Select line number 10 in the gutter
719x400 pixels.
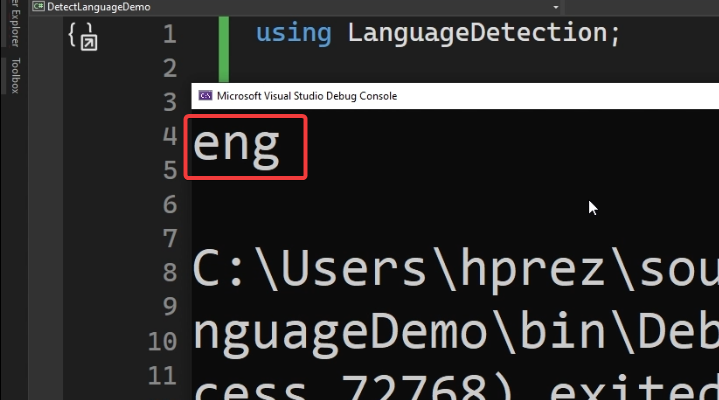click(x=162, y=341)
